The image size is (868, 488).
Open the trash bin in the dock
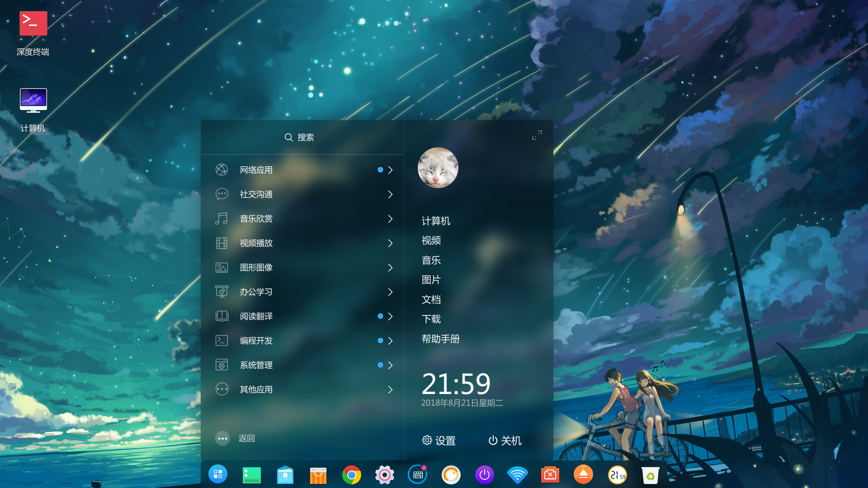click(x=650, y=475)
